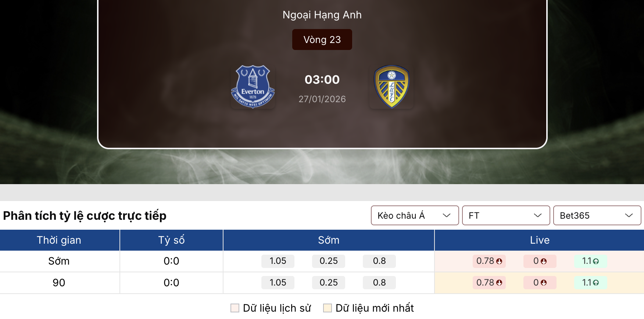Screen dimensions: 644x319
Task: Click the Leeds United club crest
Action: [x=391, y=87]
